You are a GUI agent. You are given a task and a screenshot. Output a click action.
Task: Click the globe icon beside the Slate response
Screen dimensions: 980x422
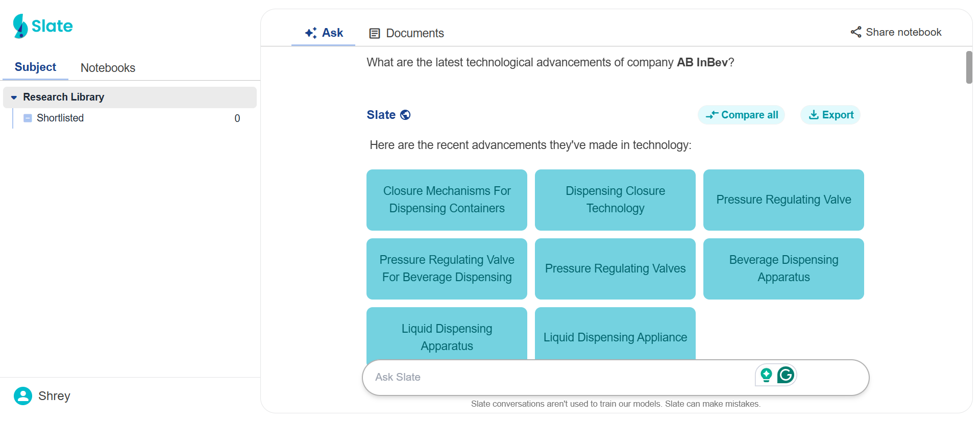coord(405,115)
